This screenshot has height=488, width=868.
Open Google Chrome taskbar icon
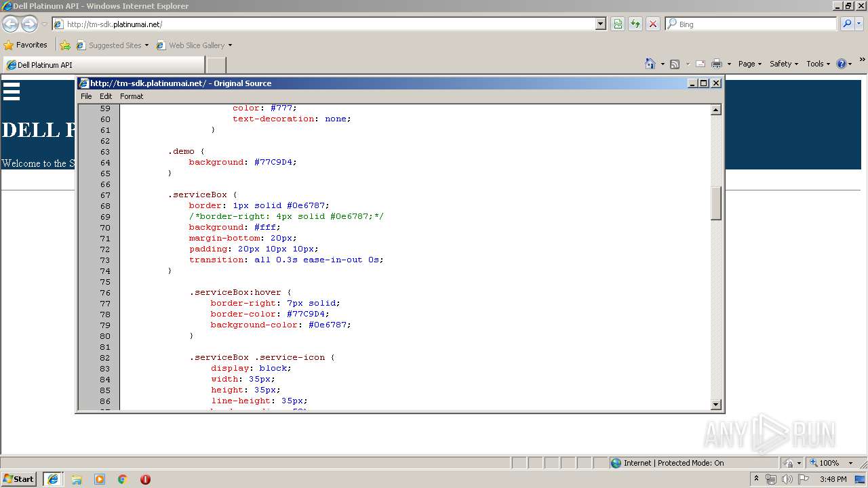pos(123,479)
